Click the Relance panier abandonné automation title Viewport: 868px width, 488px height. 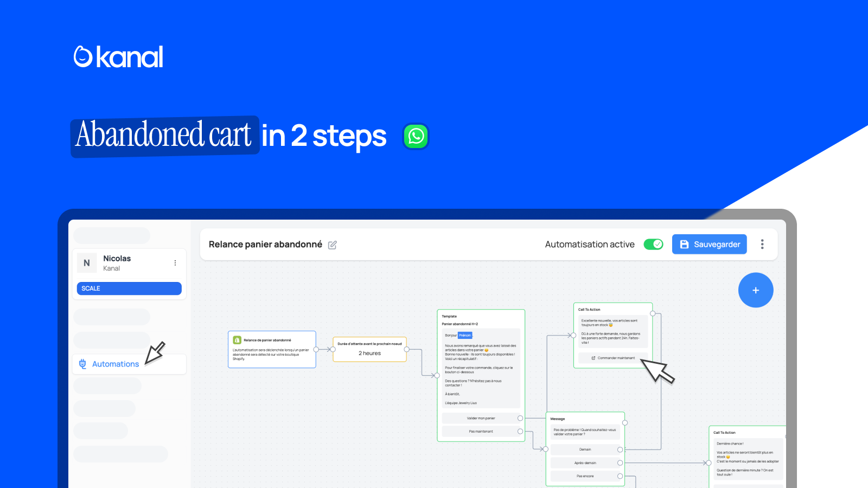265,245
